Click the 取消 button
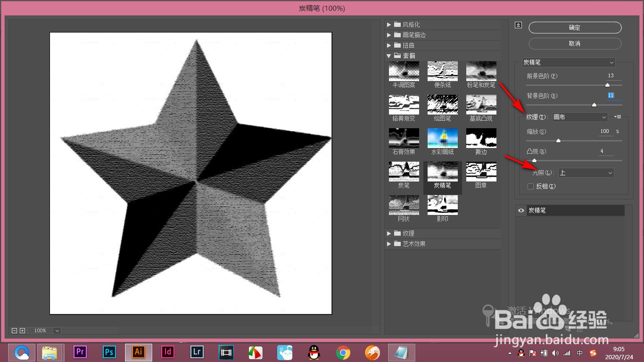The image size is (644, 362). point(575,43)
